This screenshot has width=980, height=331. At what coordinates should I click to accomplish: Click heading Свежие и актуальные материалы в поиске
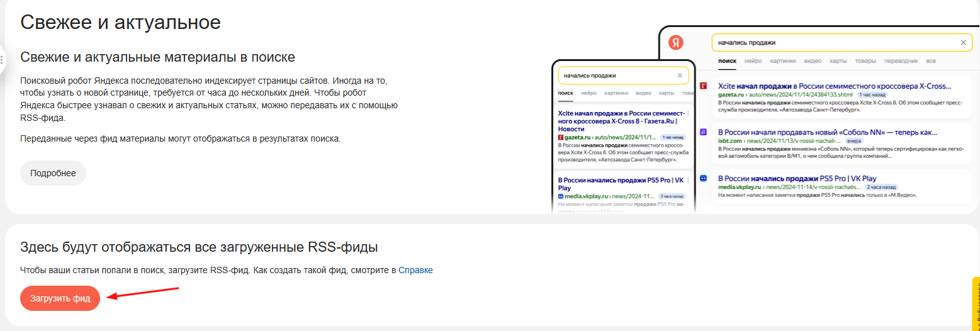(158, 57)
